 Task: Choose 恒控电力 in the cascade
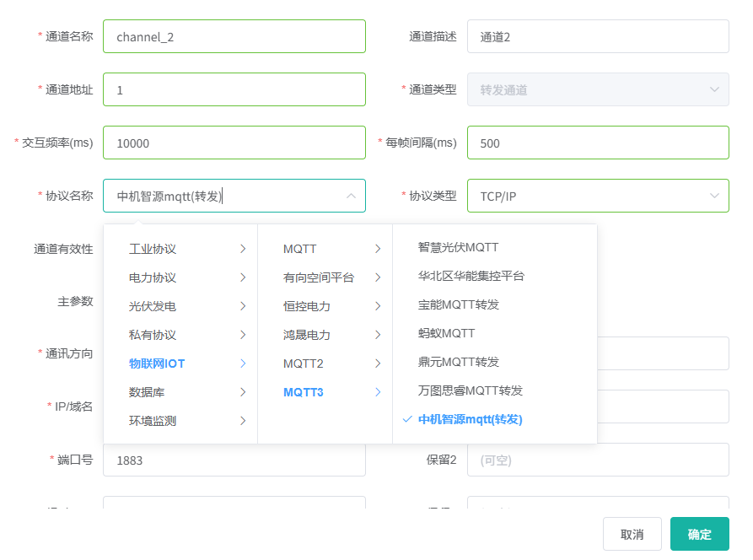[325, 307]
